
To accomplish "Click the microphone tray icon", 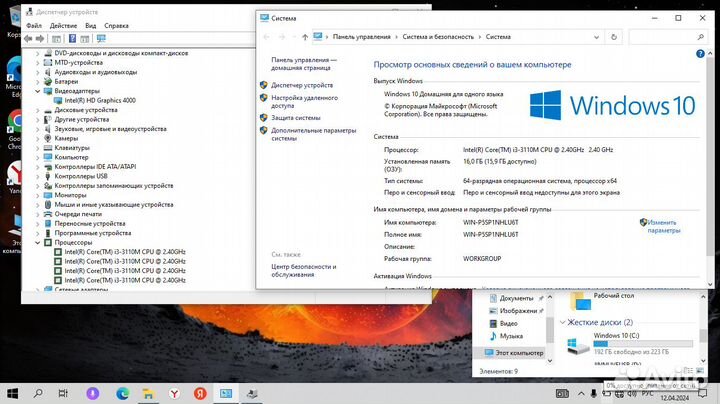I will click(594, 393).
